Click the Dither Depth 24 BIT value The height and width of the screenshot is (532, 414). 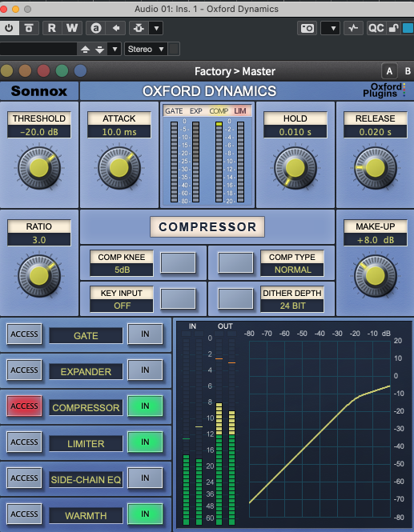(x=292, y=306)
